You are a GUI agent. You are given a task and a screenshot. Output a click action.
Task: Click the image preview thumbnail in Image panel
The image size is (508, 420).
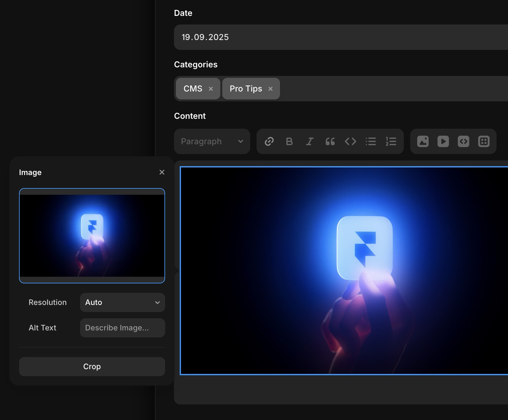(x=92, y=236)
